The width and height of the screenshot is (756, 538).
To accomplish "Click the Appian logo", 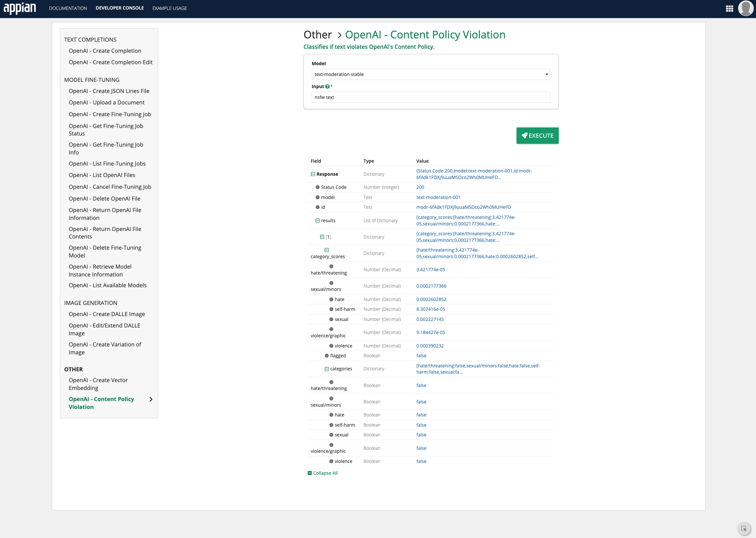I will click(x=19, y=8).
